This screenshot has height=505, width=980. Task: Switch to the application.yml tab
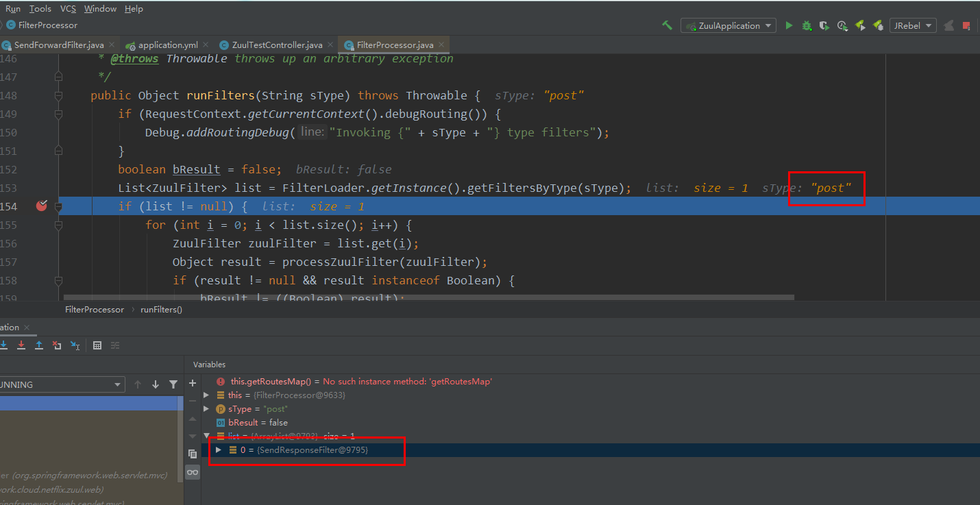coord(167,45)
